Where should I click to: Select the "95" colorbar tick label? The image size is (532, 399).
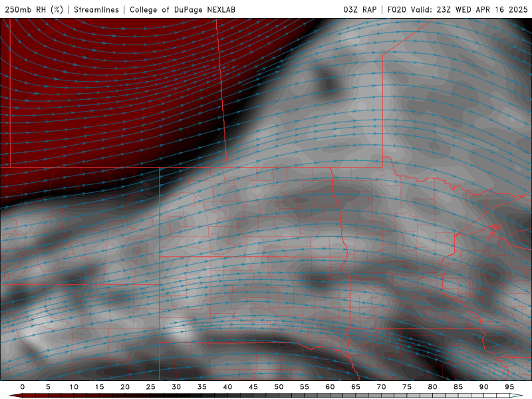[509, 387]
